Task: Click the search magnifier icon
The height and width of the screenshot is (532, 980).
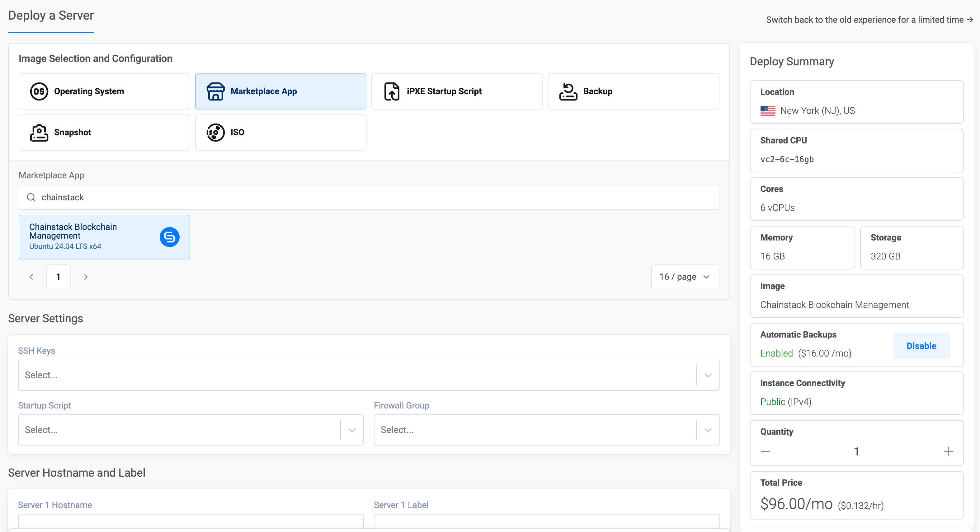Action: (31, 197)
